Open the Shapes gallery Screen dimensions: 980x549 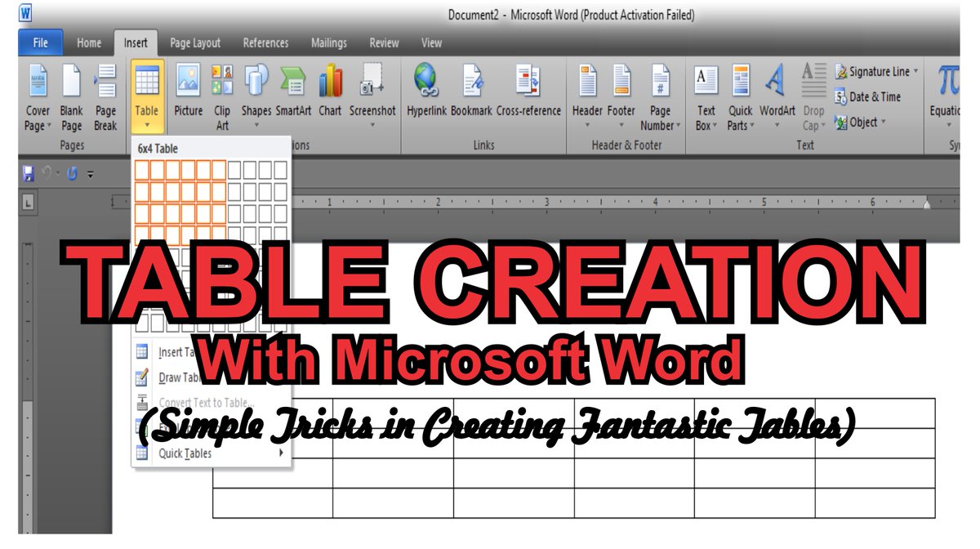[x=256, y=96]
